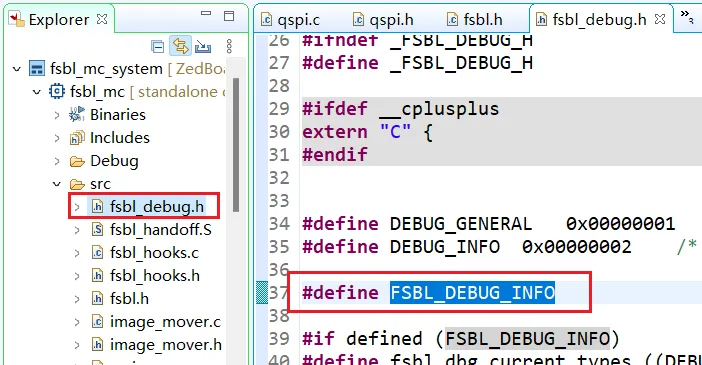Expand the Binaries node

coord(57,115)
